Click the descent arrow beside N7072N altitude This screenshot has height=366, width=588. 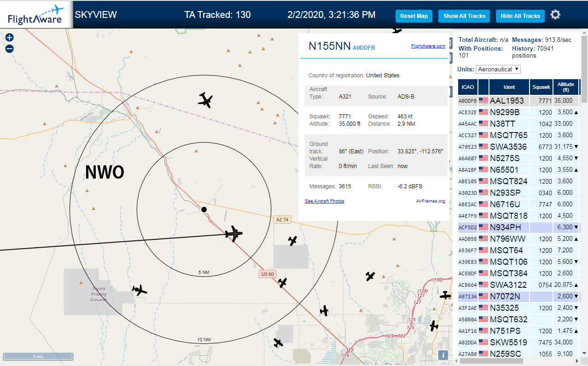pyautogui.click(x=576, y=296)
